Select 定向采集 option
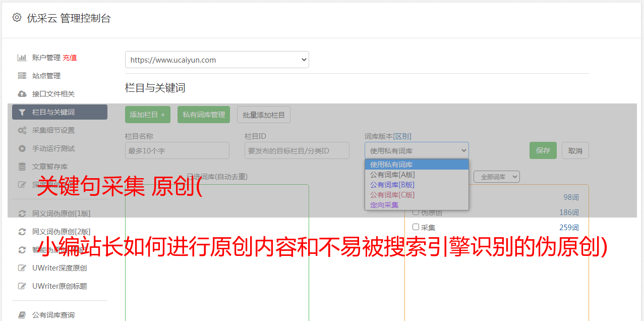 [417, 205]
